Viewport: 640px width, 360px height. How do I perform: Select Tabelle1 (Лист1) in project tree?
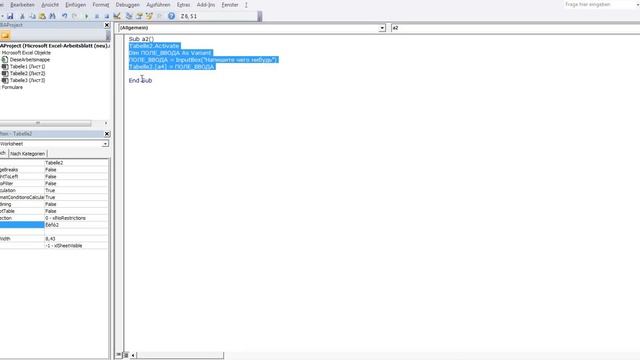[27, 67]
